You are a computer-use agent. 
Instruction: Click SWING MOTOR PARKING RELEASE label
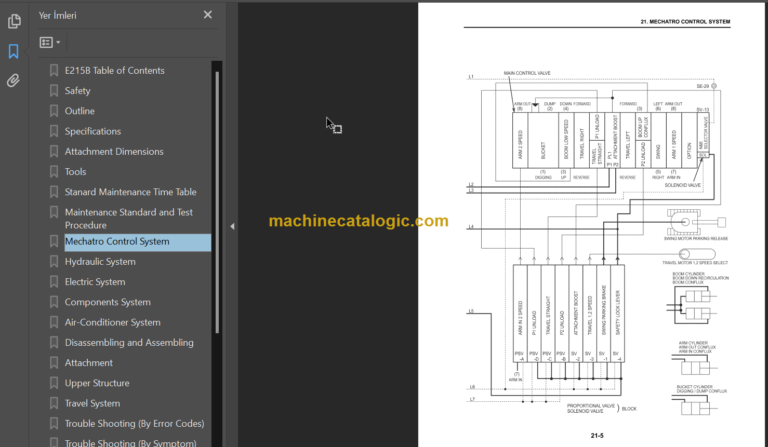click(696, 238)
